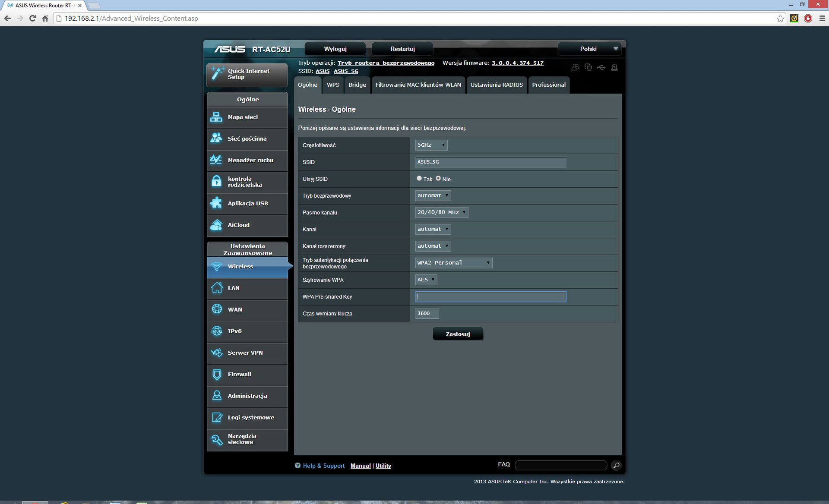The image size is (829, 504).
Task: Open Menadżer ruchu traffic manager
Action: click(247, 161)
